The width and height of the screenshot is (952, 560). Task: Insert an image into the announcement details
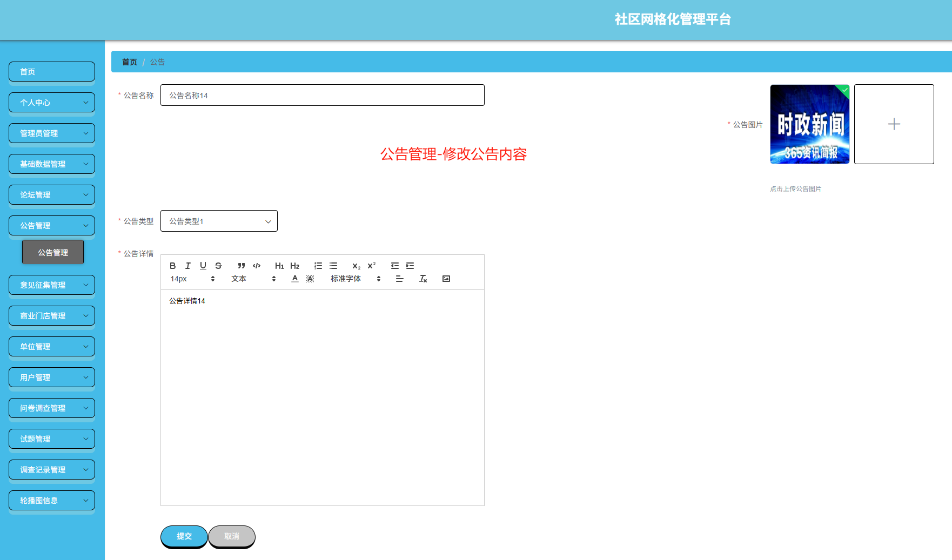[446, 279]
